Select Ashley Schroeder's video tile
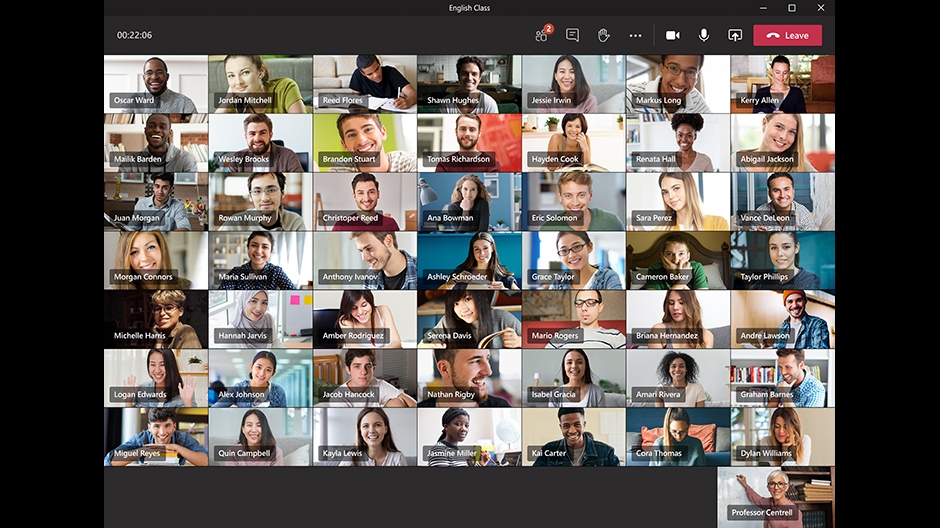This screenshot has width=940, height=528. [x=469, y=260]
